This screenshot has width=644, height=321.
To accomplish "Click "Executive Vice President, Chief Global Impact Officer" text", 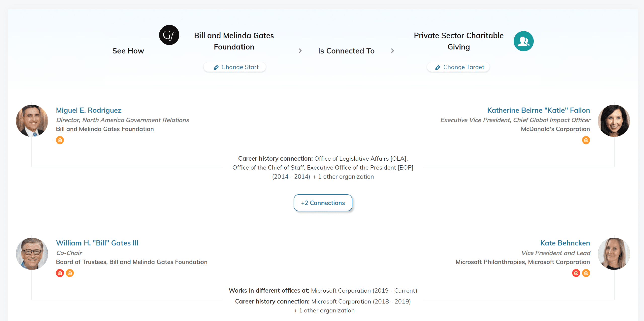I will [515, 120].
